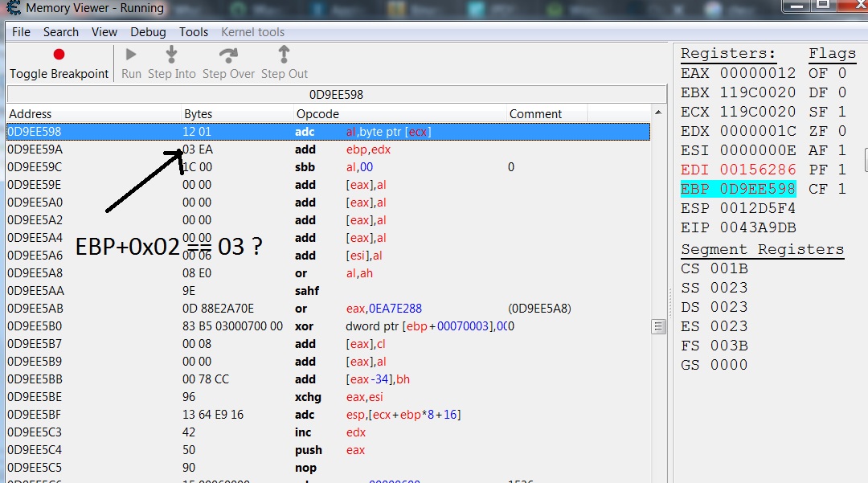The image size is (868, 483).
Task: Click the scrollbar down arrow icon
Action: (659, 477)
